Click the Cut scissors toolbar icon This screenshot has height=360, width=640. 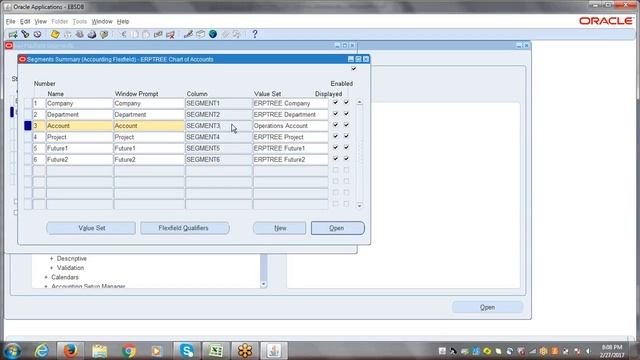[123, 34]
